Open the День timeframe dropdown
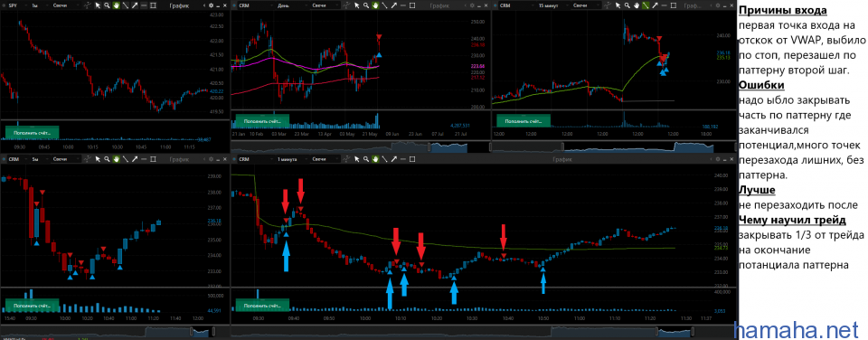 tap(292, 5)
